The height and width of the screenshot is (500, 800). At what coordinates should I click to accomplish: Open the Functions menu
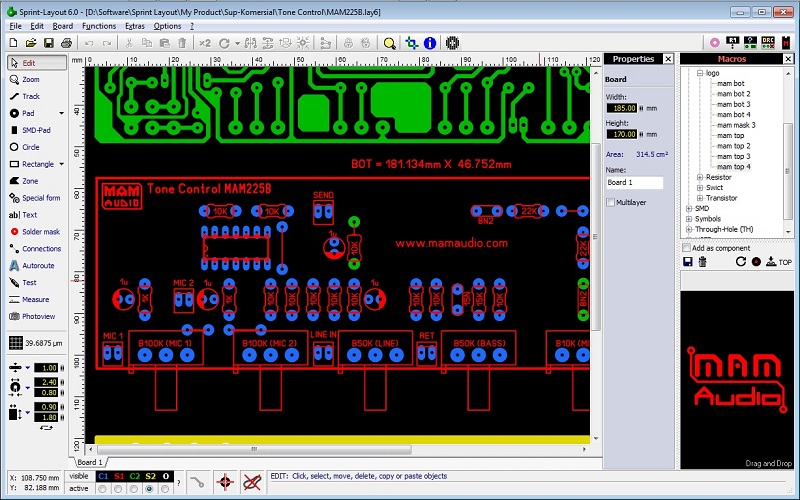tap(99, 26)
